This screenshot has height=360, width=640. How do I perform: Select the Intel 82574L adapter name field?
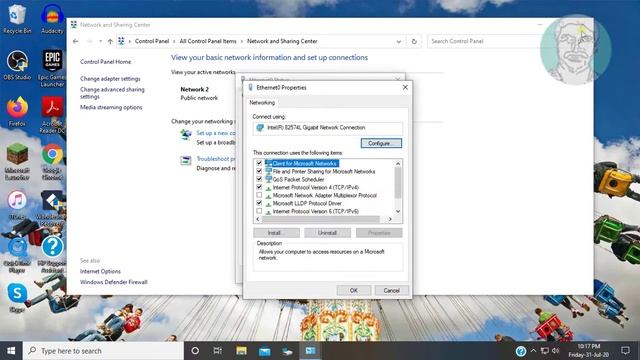tap(327, 128)
